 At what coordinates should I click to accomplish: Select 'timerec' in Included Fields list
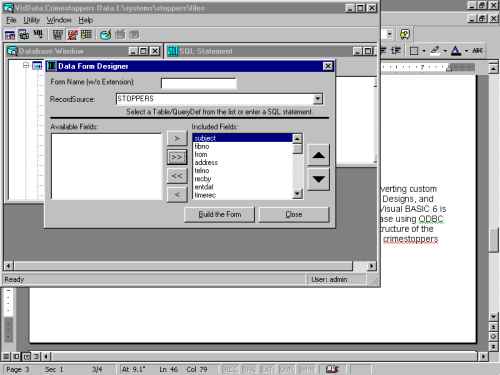(242, 195)
